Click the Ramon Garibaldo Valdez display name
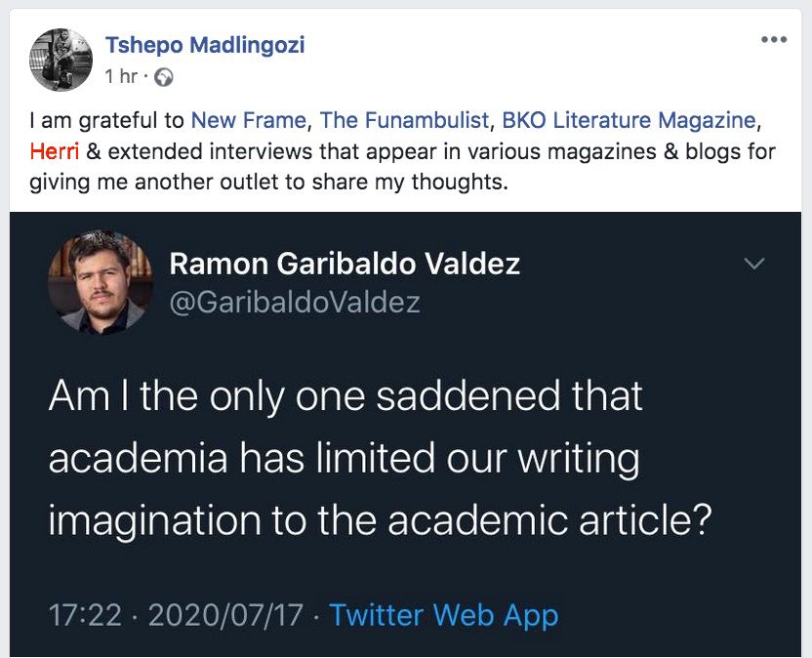812x658 pixels. [345, 263]
